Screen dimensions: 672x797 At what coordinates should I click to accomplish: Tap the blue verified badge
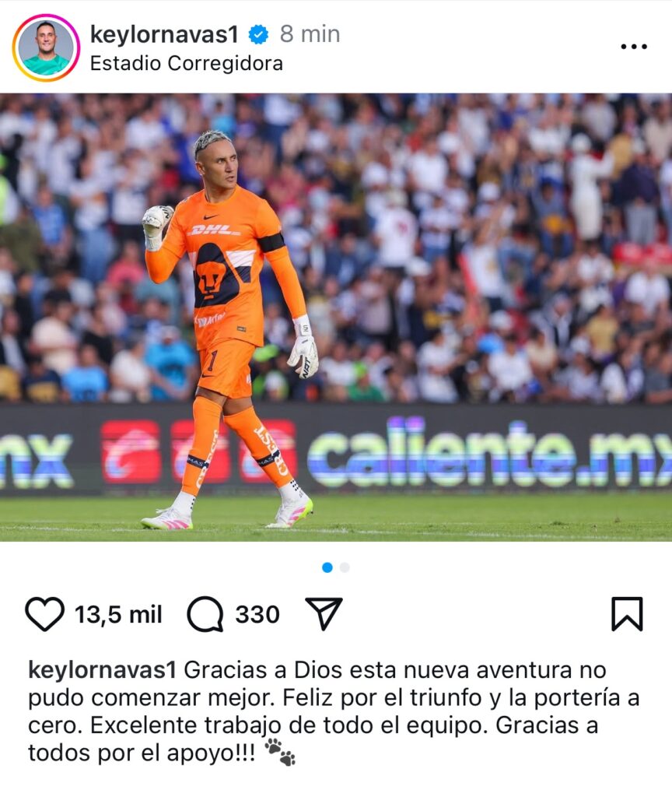coord(258,34)
